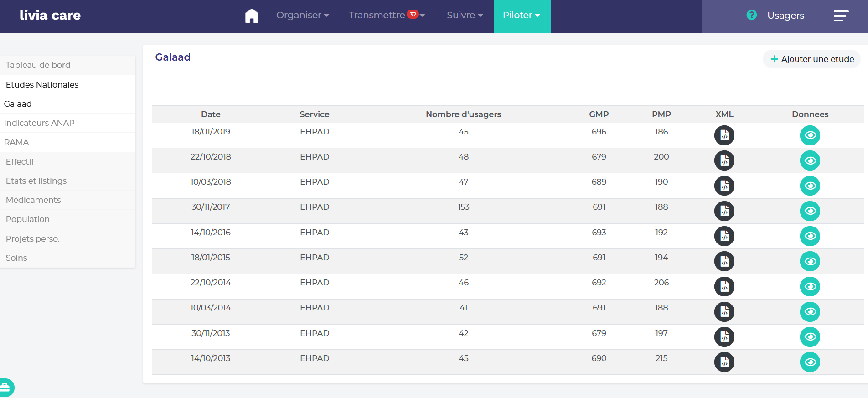Expand the Organiser dropdown menu
Viewport: 868px width, 398px height.
click(302, 16)
